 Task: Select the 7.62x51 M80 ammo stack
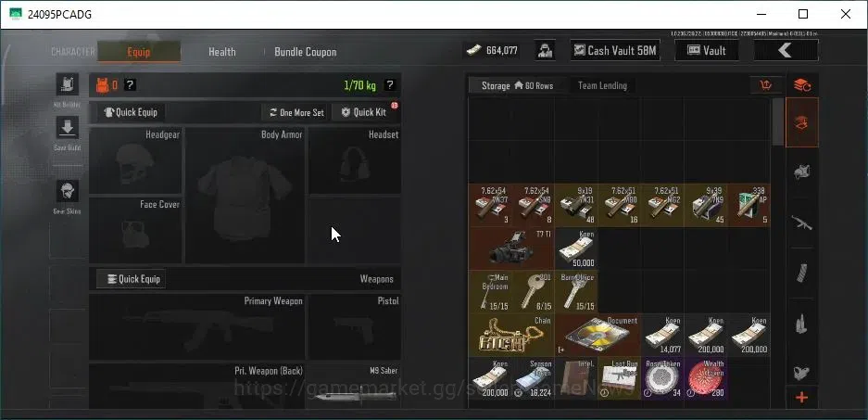pos(619,205)
